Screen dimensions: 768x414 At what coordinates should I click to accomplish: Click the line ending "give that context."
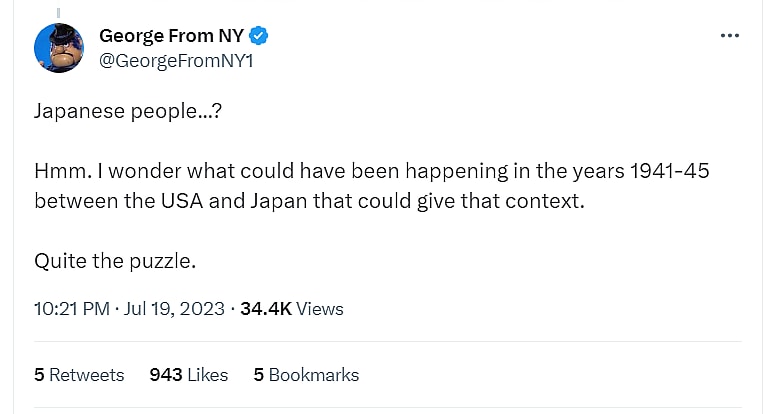(x=308, y=200)
